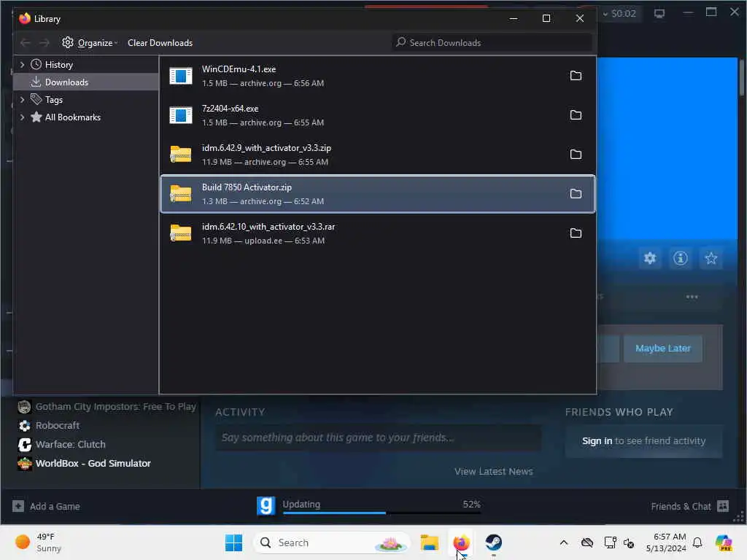Screen dimensions: 747x560
Task: Expand the Tags tree node
Action: (22, 99)
